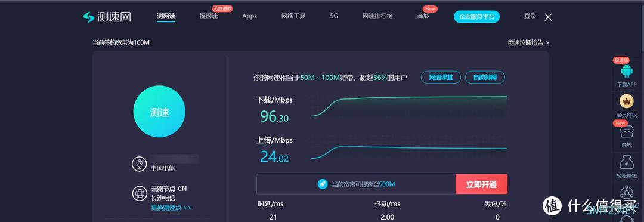Click the 抖动/ms label
644x222 pixels.
click(x=388, y=204)
